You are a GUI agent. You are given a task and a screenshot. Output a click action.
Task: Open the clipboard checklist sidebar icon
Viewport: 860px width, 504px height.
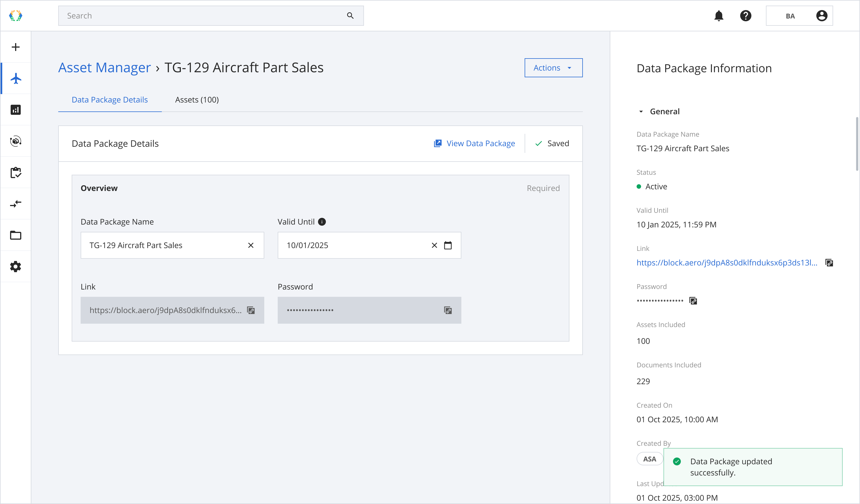16,173
